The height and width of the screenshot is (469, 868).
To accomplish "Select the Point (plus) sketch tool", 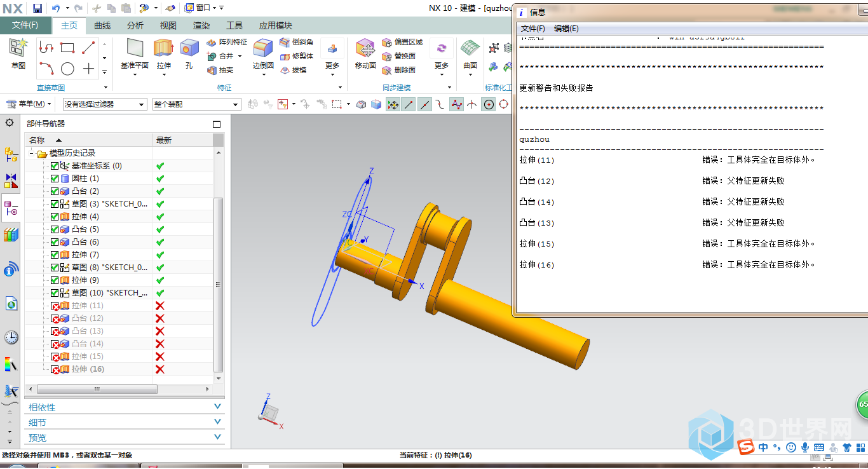I will [88, 69].
